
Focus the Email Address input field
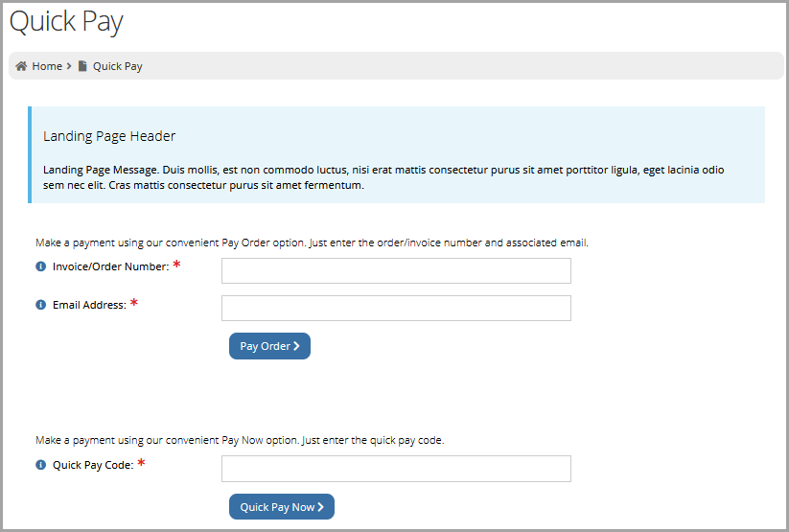click(x=396, y=308)
